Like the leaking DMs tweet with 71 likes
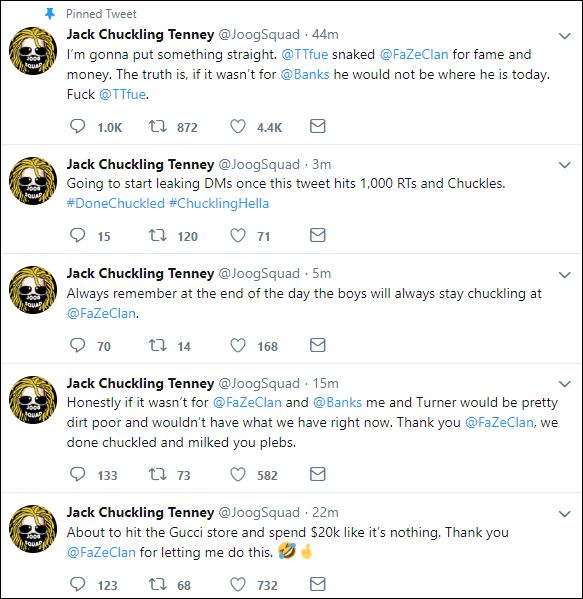This screenshot has width=583, height=599. pos(238,235)
